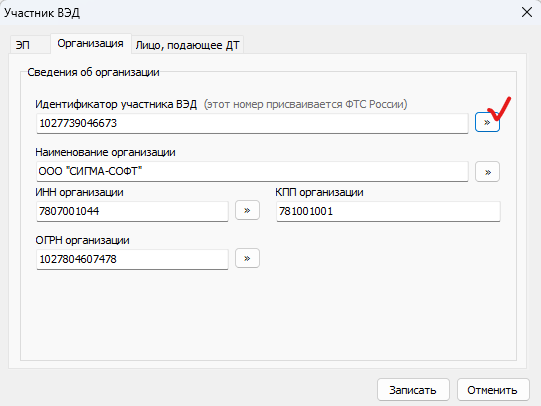Select the КПП организации input field

tap(388, 211)
